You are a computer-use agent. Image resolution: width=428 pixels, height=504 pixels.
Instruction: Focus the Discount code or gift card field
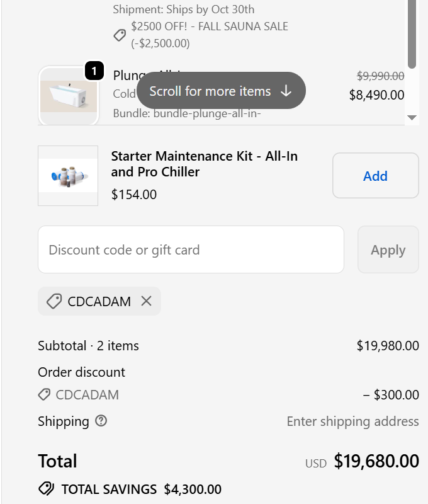tap(191, 249)
